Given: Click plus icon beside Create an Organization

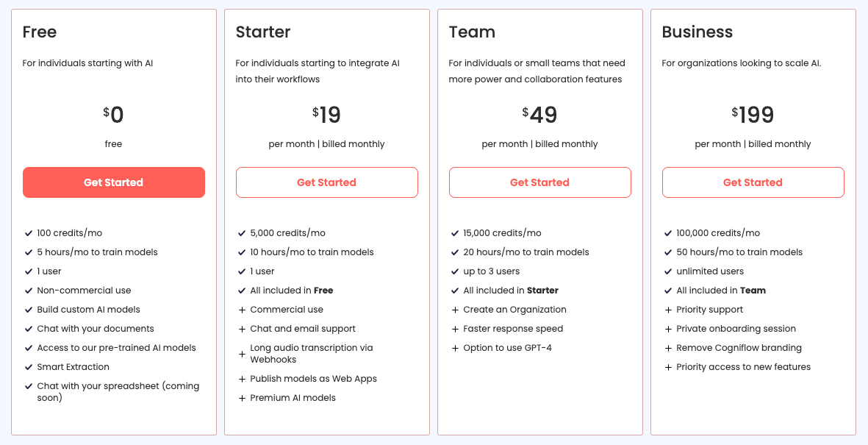Looking at the screenshot, I should (455, 310).
